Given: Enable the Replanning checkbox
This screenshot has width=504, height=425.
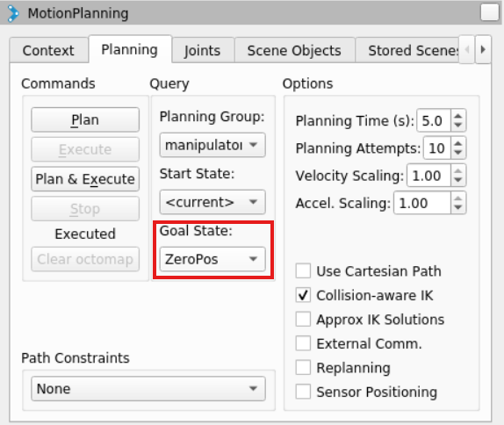Looking at the screenshot, I should (x=303, y=367).
